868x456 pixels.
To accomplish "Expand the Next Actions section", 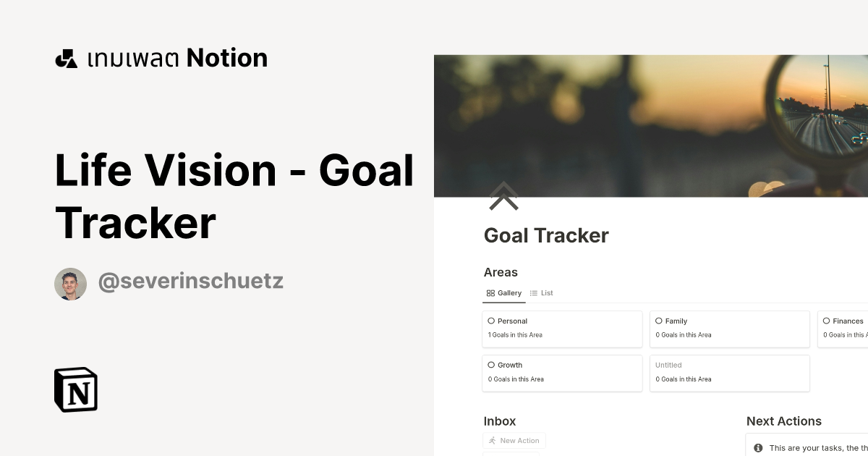I will pyautogui.click(x=784, y=421).
